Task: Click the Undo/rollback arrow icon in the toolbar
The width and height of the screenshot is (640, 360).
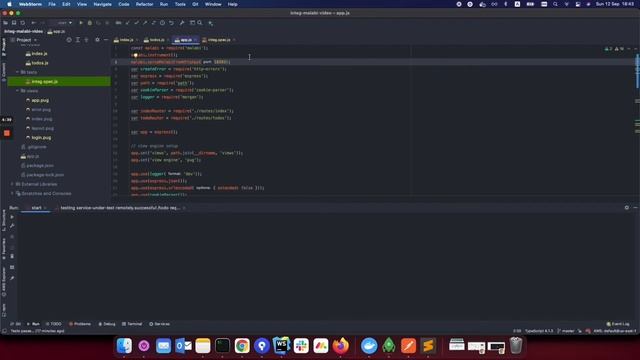Action: (x=171, y=23)
